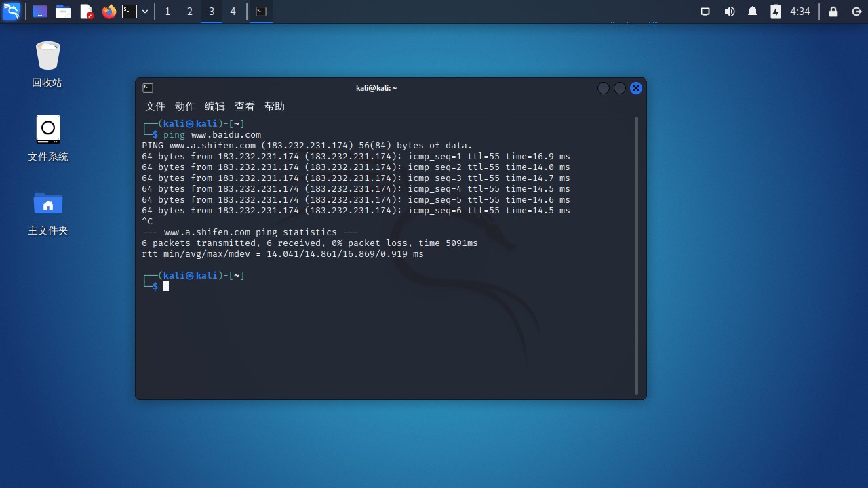Switch to workspace 4
Screen dimensions: 868x488
[x=233, y=12]
